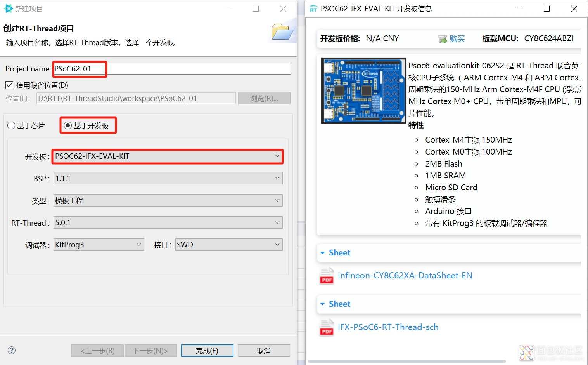Screen dimensions: 588x365
Task: Click the help question mark icon
Action: click(x=12, y=350)
